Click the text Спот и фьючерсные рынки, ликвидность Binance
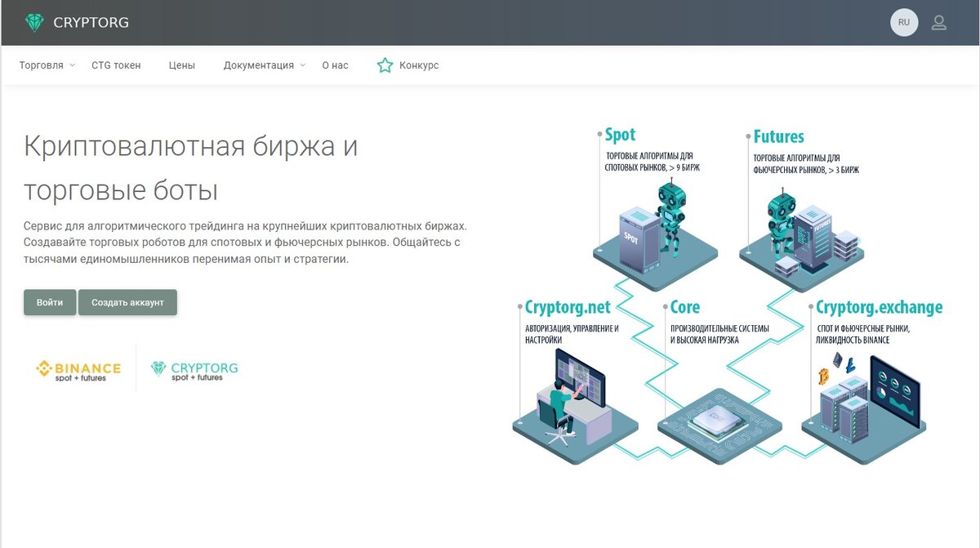 pos(862,334)
